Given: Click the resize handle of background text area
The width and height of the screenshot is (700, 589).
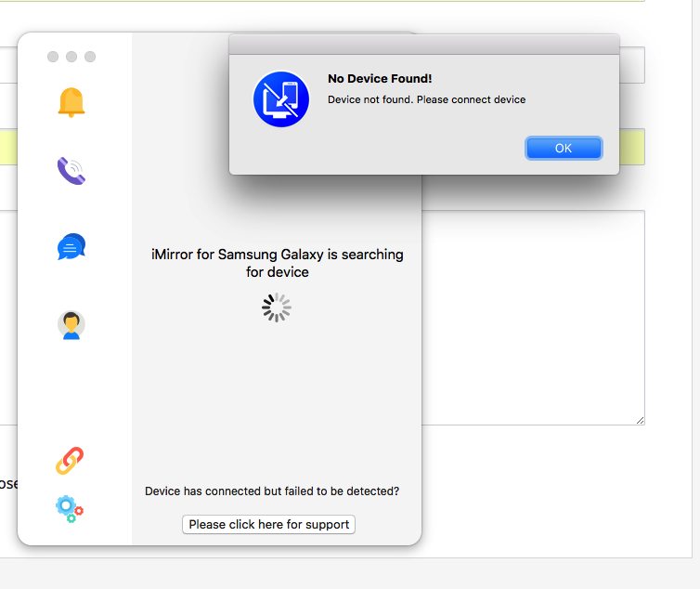Looking at the screenshot, I should click(x=641, y=421).
